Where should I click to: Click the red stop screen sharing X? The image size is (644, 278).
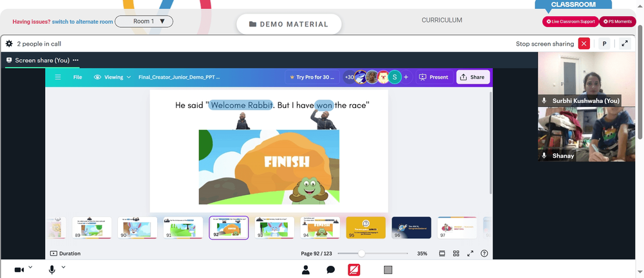click(583, 44)
